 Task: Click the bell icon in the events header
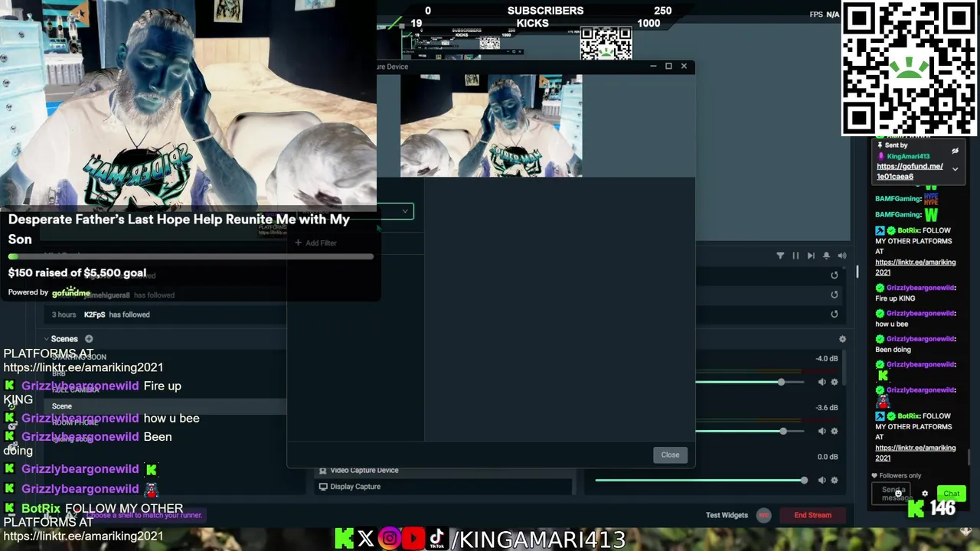pos(826,256)
